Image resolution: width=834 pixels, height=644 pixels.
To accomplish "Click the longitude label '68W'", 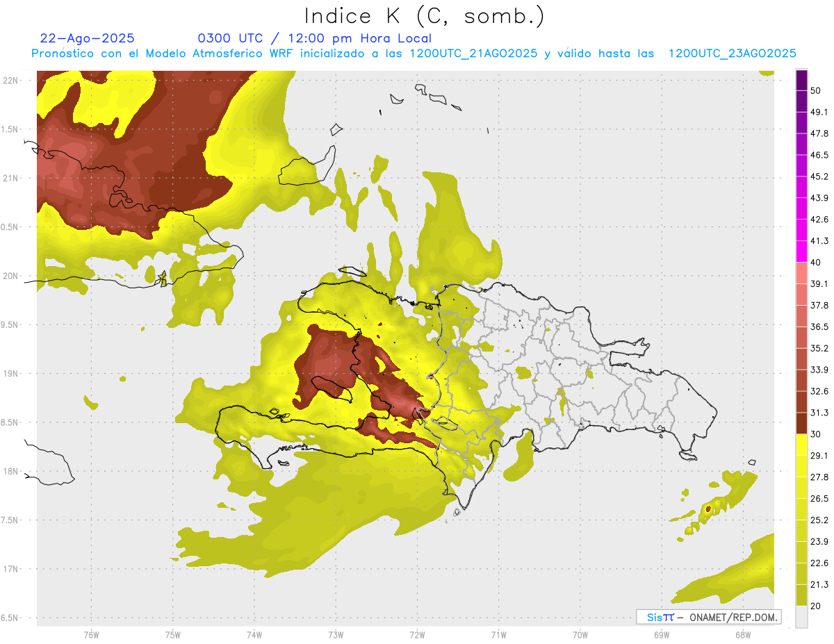I will tap(743, 635).
